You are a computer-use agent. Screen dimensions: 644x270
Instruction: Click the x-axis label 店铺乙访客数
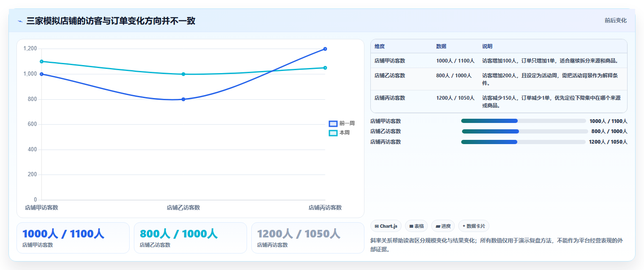(183, 207)
